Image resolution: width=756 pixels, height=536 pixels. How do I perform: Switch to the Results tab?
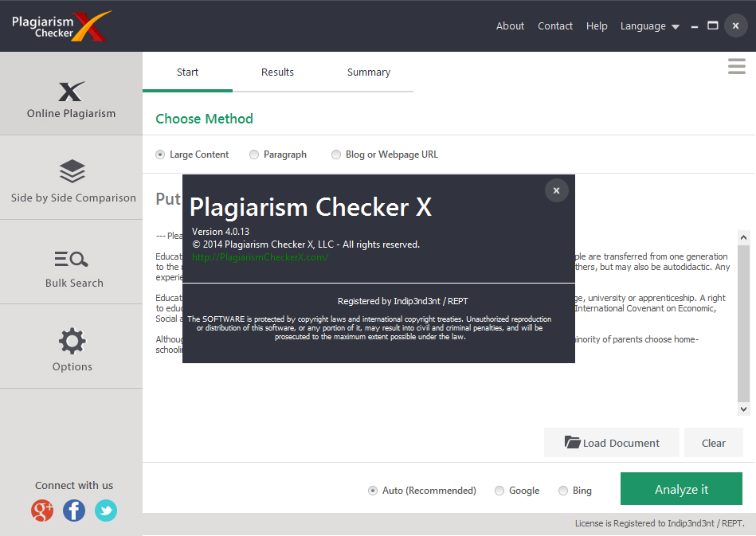277,72
